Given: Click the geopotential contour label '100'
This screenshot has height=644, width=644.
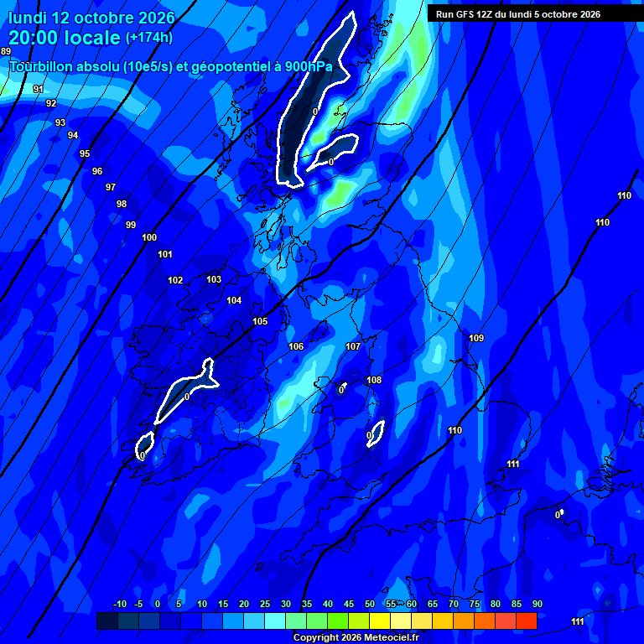Looking at the screenshot, I should pos(149,237).
